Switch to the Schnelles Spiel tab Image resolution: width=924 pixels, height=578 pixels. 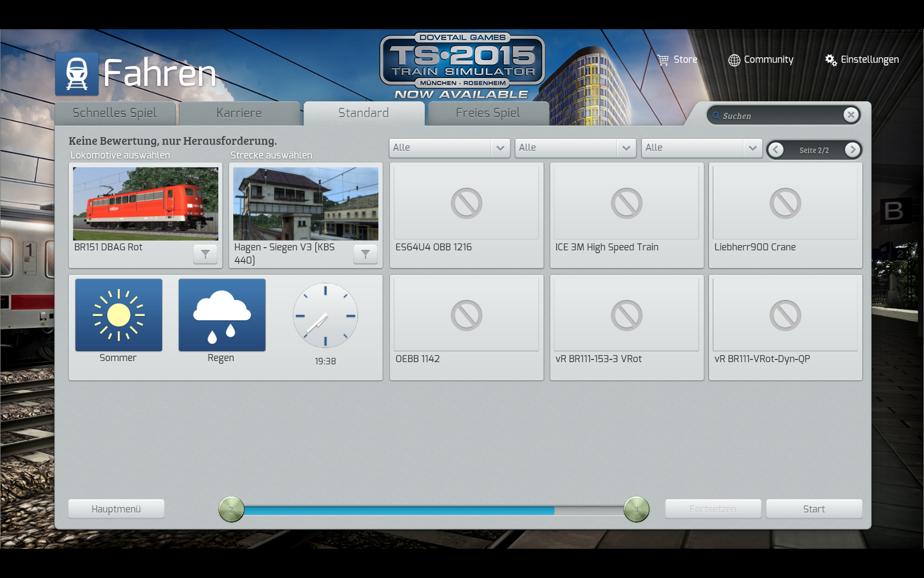115,113
